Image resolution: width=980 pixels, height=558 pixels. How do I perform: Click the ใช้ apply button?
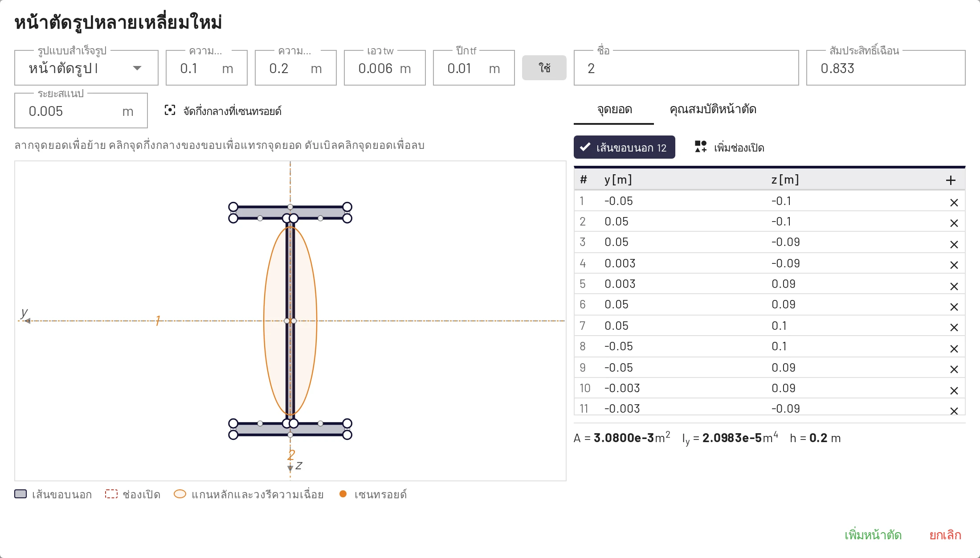click(544, 68)
